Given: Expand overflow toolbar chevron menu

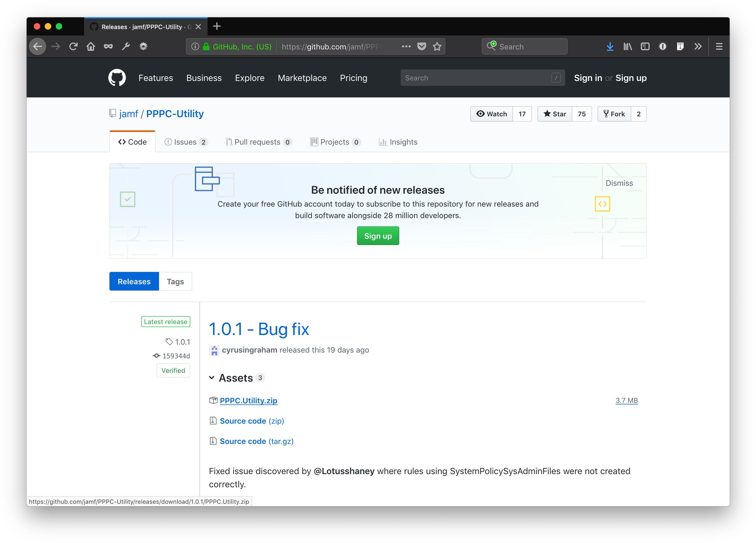Looking at the screenshot, I should tap(698, 46).
